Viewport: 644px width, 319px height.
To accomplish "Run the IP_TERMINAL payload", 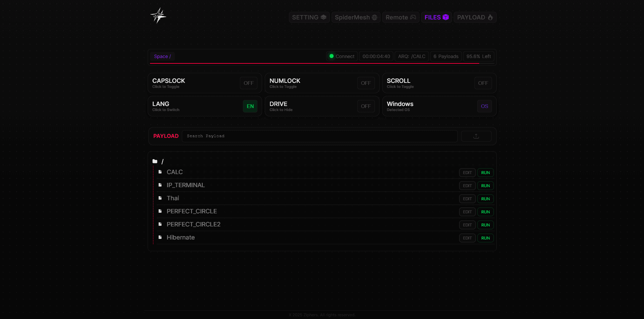I will (x=485, y=186).
